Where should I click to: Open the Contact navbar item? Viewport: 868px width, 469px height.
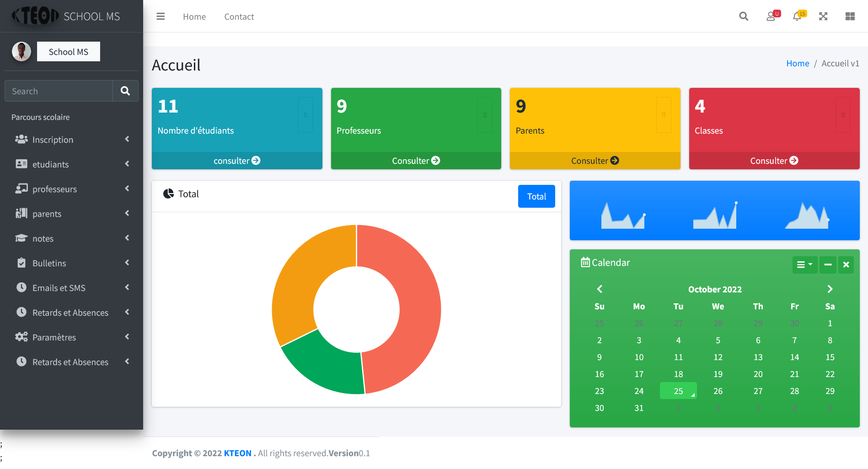pyautogui.click(x=239, y=16)
